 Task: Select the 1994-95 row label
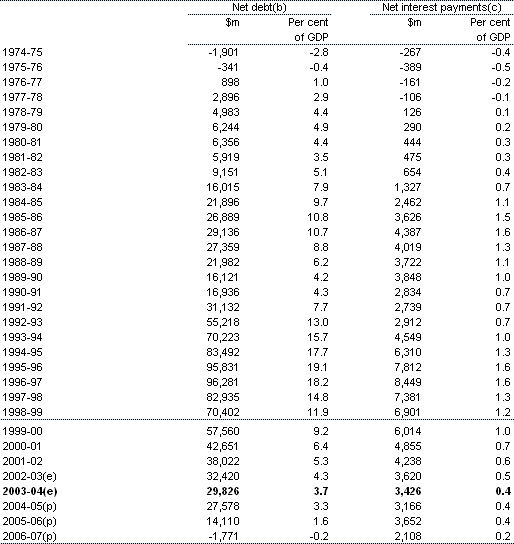(x=22, y=352)
